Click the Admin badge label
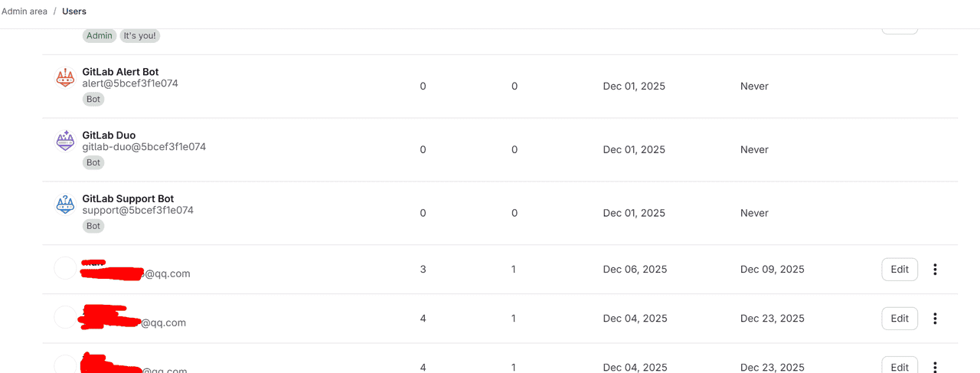 [99, 36]
